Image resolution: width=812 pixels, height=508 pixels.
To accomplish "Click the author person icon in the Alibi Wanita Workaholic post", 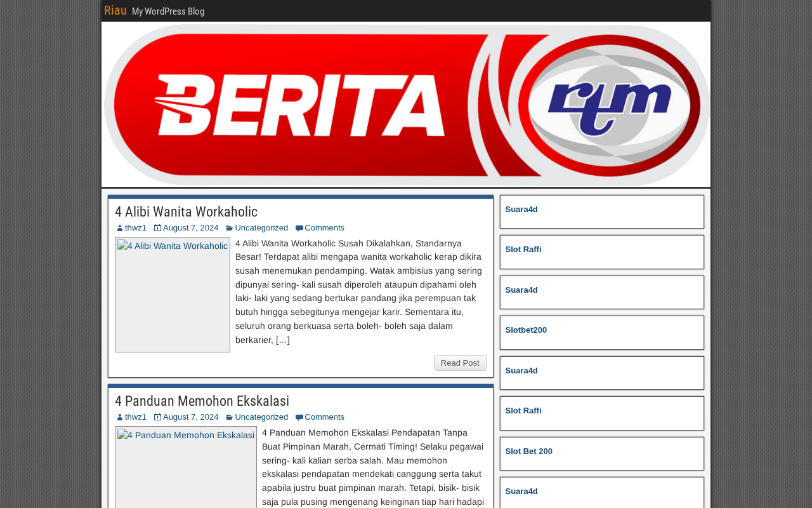I will coord(120,228).
